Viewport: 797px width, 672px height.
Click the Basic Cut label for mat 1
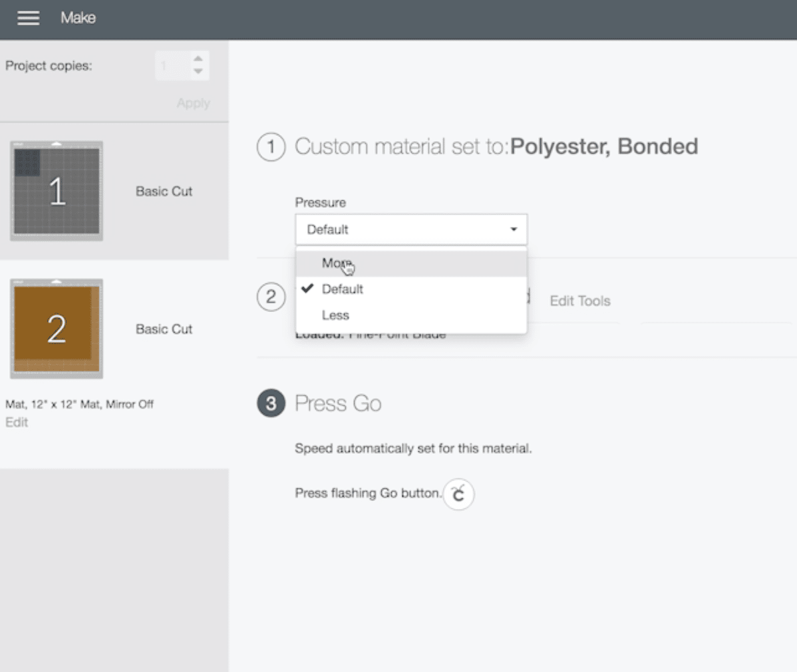(164, 192)
